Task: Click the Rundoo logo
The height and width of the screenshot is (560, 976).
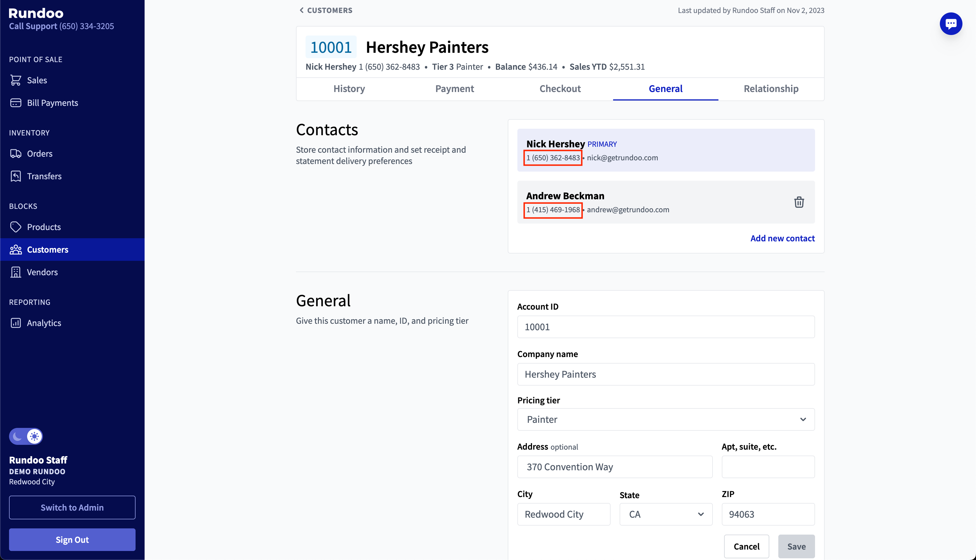Action: pos(36,13)
